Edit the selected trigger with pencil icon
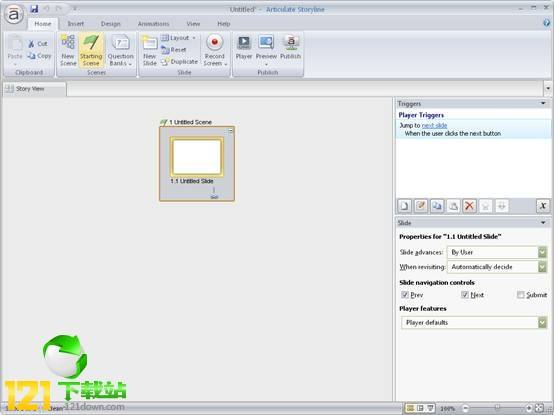 tap(421, 206)
